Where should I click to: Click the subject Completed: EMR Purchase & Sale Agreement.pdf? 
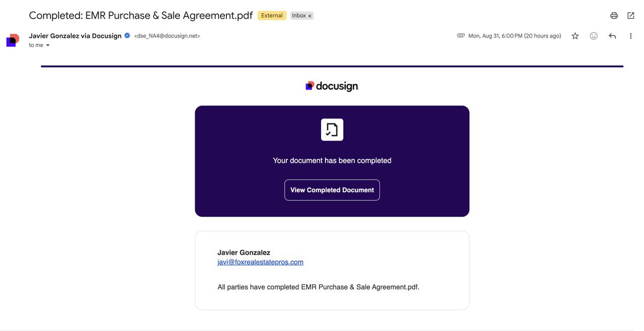click(141, 15)
